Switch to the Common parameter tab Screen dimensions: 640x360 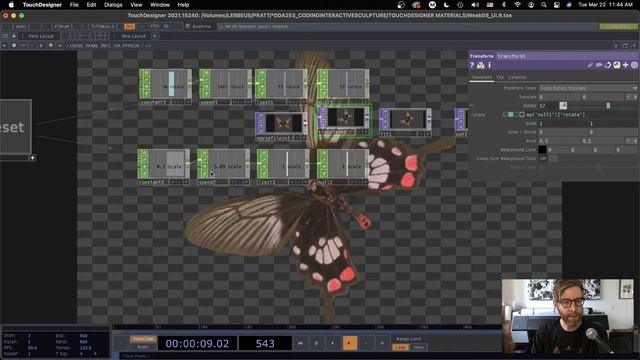517,77
